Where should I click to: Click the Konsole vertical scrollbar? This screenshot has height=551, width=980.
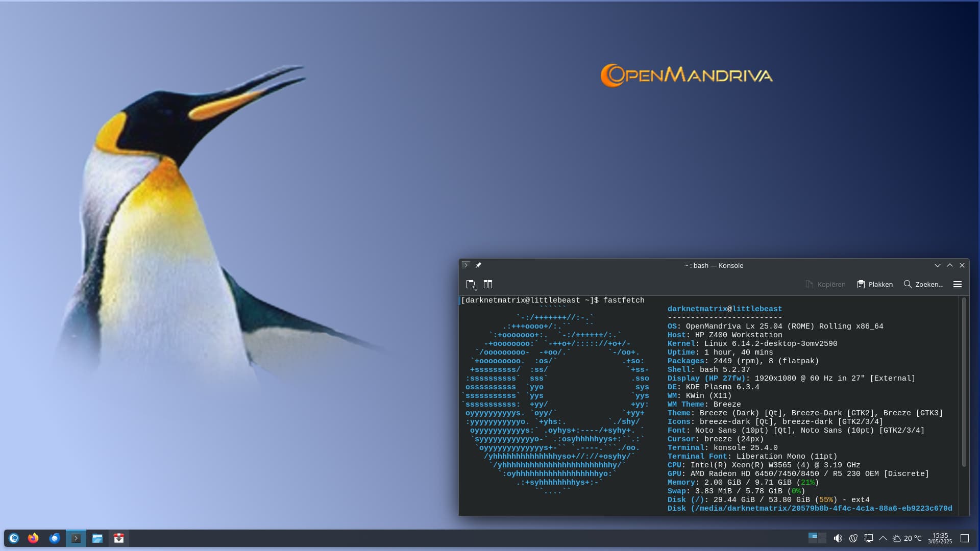tap(964, 382)
